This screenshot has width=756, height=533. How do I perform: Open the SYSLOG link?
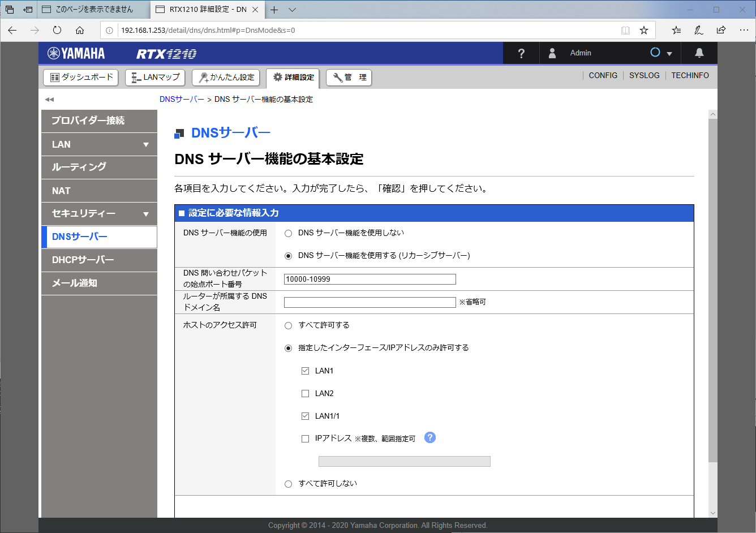click(644, 75)
